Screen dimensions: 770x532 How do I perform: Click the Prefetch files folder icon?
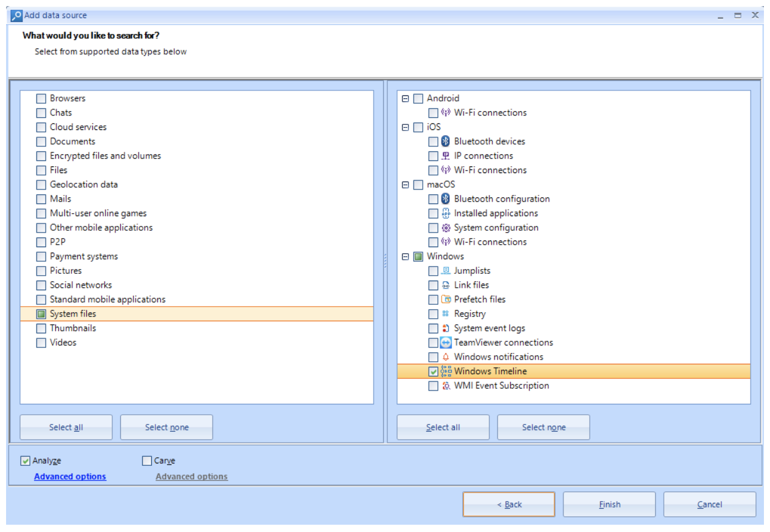446,299
